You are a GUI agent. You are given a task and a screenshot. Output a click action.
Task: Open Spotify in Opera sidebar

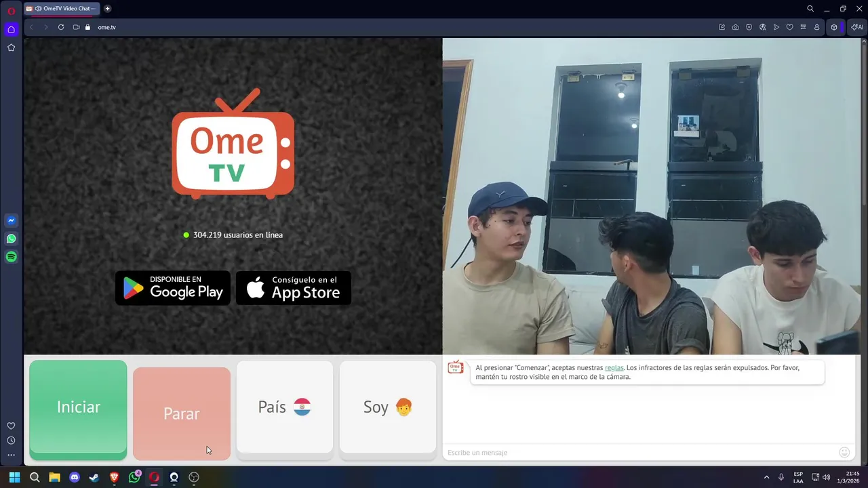[11, 257]
